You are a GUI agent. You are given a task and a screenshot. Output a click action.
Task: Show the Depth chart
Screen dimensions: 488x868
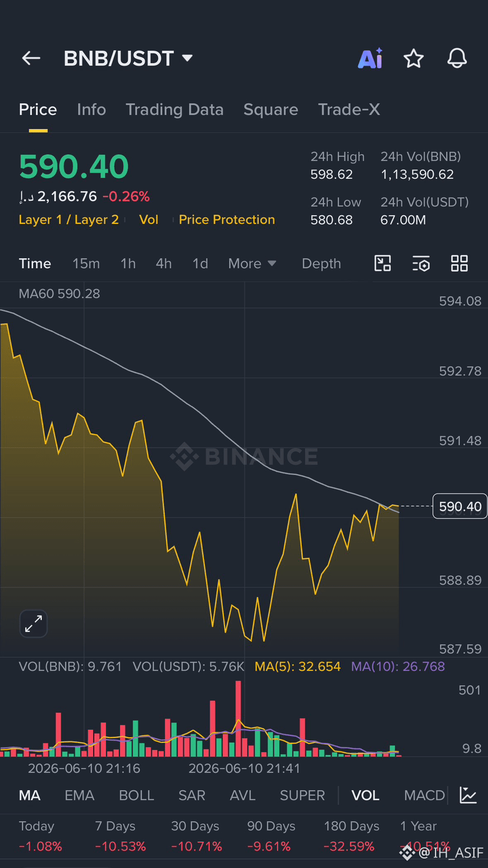click(x=321, y=264)
